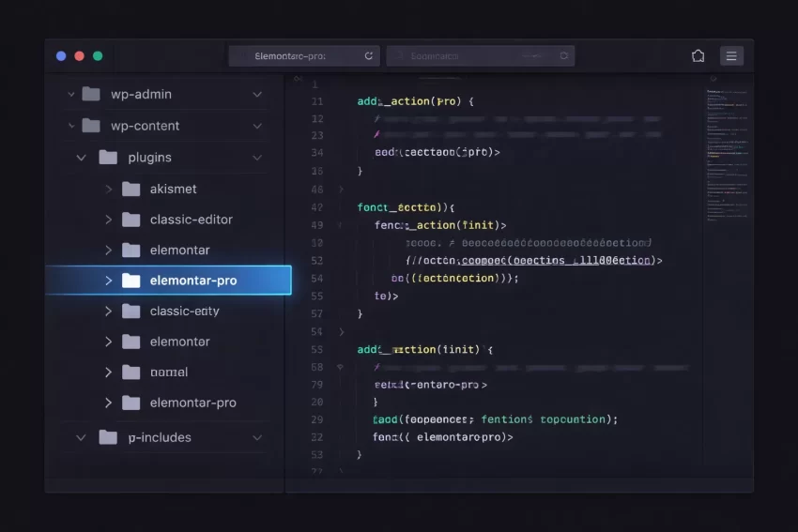798x532 pixels.
Task: Click the fold arrow beside line 46
Action: 341,190
